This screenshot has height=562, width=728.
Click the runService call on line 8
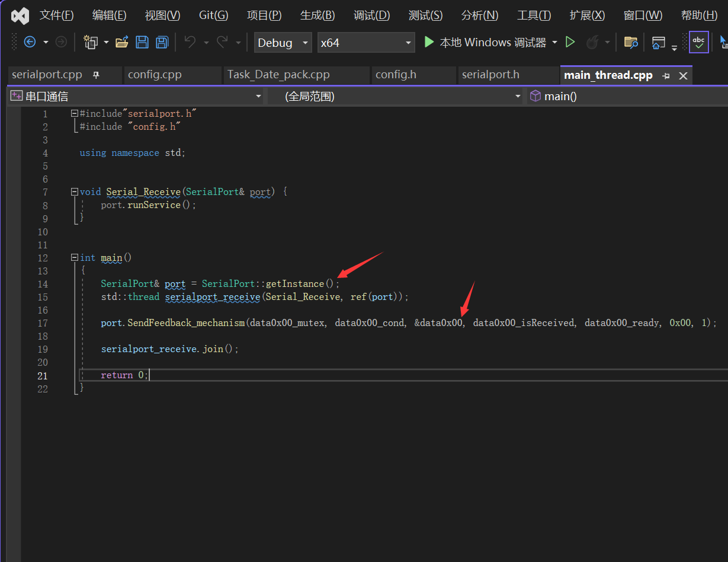[x=154, y=205]
